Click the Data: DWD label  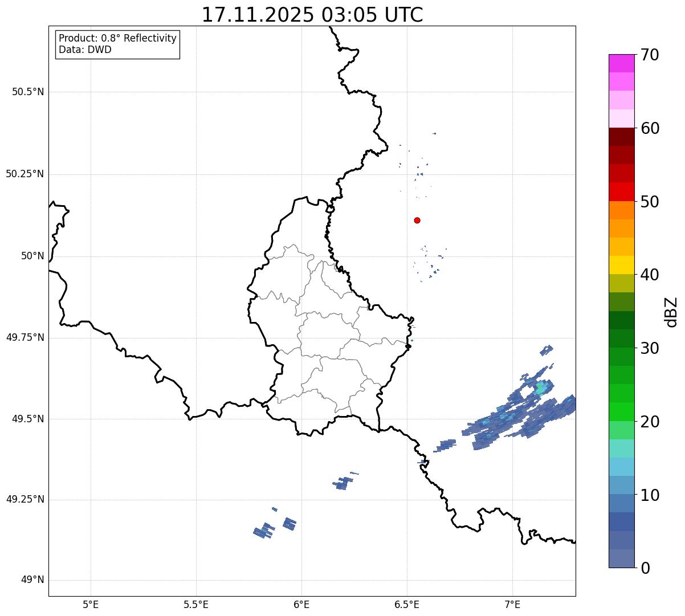85,50
